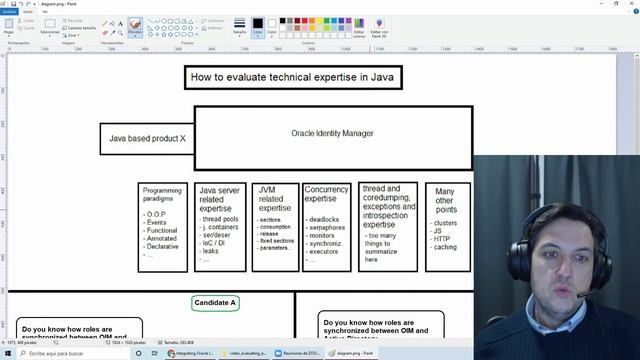Screen dimensions: 640x360
Task: Click the 'Candidate A' label in the canvas
Action: [215, 303]
